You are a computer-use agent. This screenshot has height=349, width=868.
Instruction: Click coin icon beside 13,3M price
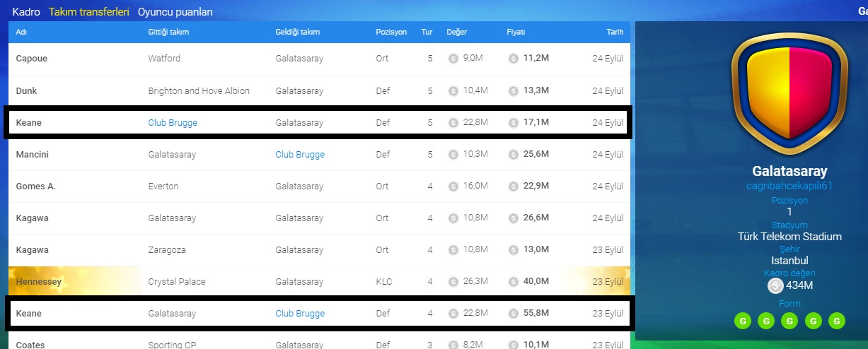click(514, 90)
